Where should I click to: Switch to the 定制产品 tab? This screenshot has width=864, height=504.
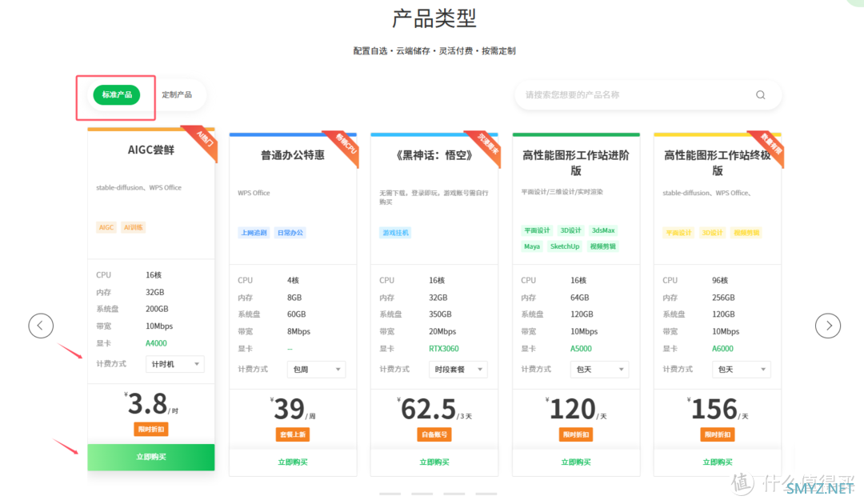coord(177,94)
